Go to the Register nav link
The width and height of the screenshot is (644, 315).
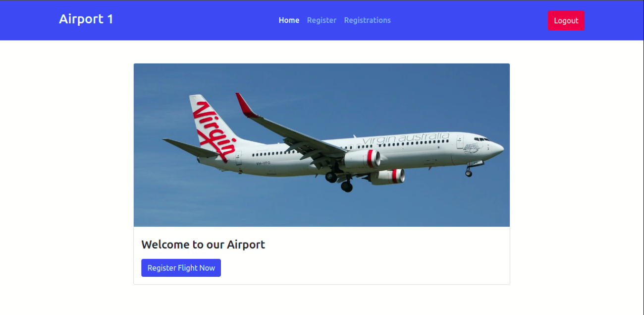322,20
